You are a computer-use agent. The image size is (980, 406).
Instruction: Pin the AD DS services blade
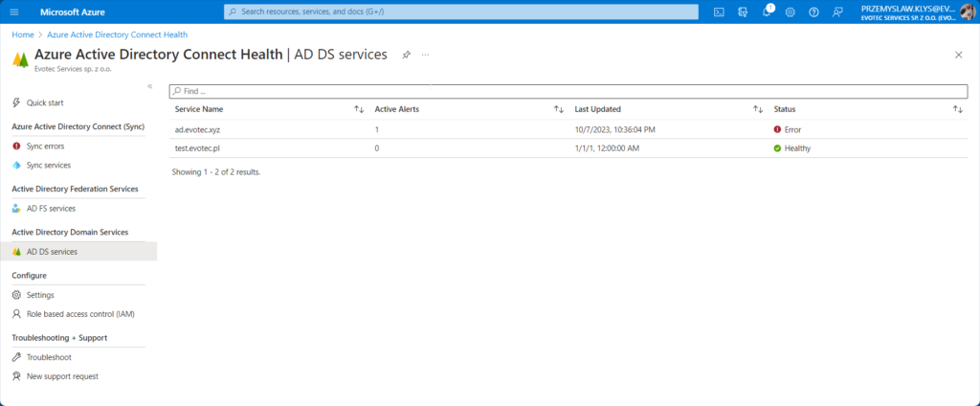point(406,55)
